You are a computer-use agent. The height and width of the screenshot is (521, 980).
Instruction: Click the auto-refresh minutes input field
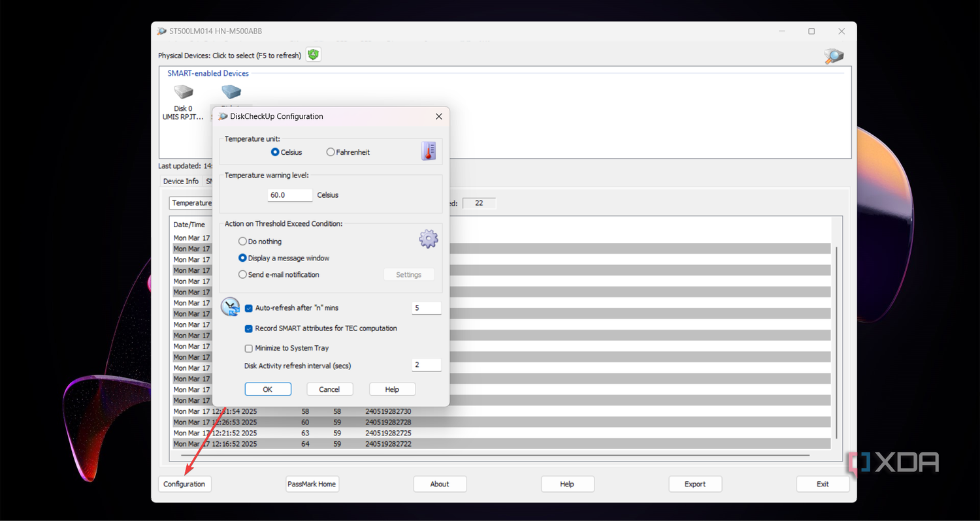(427, 308)
